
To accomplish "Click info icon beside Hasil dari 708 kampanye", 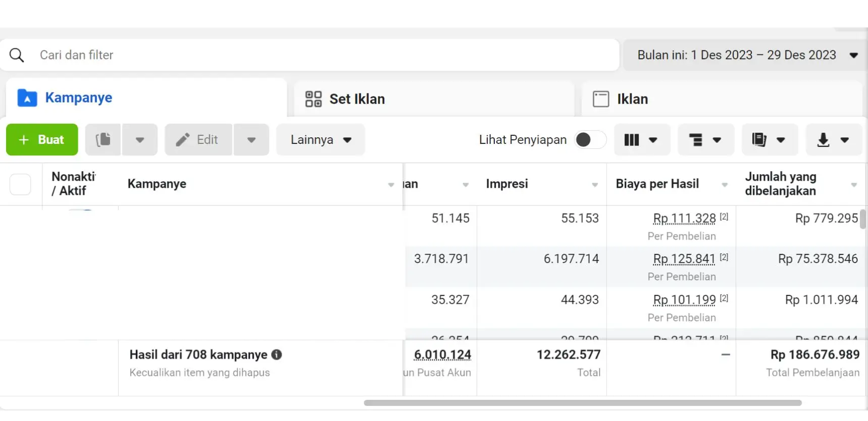I will point(277,354).
